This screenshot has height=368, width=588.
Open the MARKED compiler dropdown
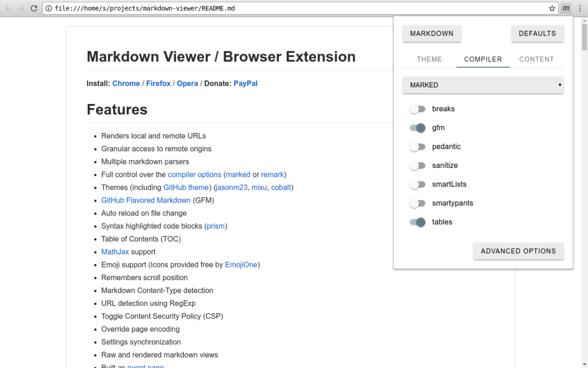click(483, 85)
